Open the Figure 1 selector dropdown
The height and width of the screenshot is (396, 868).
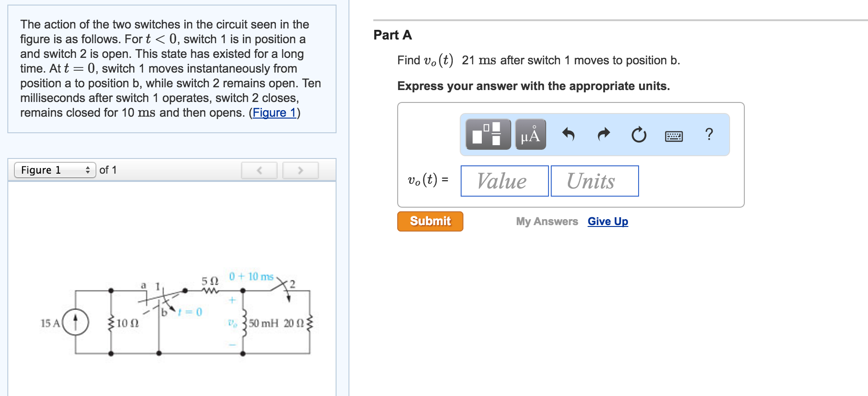[x=51, y=170]
